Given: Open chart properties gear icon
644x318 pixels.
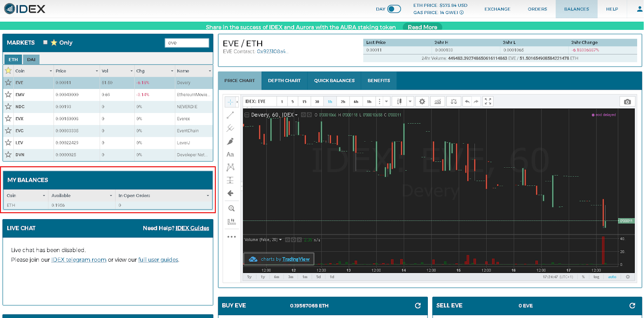Looking at the screenshot, I should pyautogui.click(x=422, y=102).
